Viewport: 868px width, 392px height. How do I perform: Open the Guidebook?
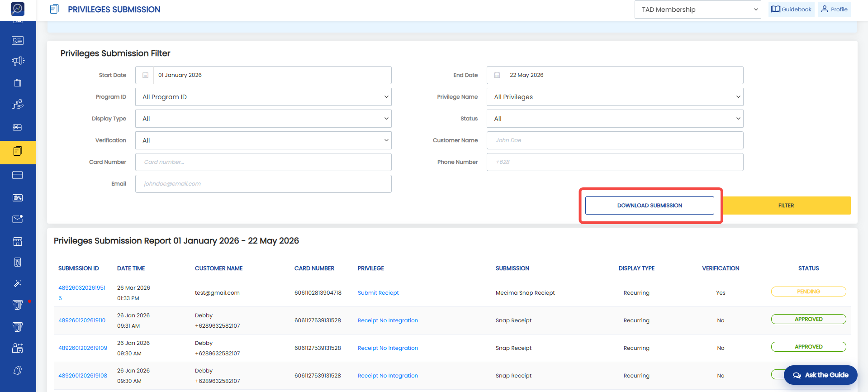(x=791, y=10)
